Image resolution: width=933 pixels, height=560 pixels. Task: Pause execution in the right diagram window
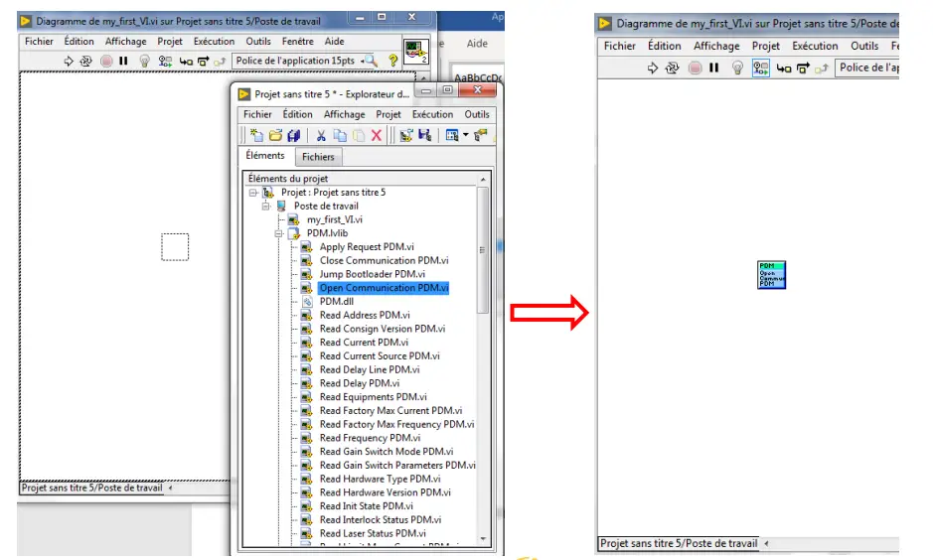(713, 68)
